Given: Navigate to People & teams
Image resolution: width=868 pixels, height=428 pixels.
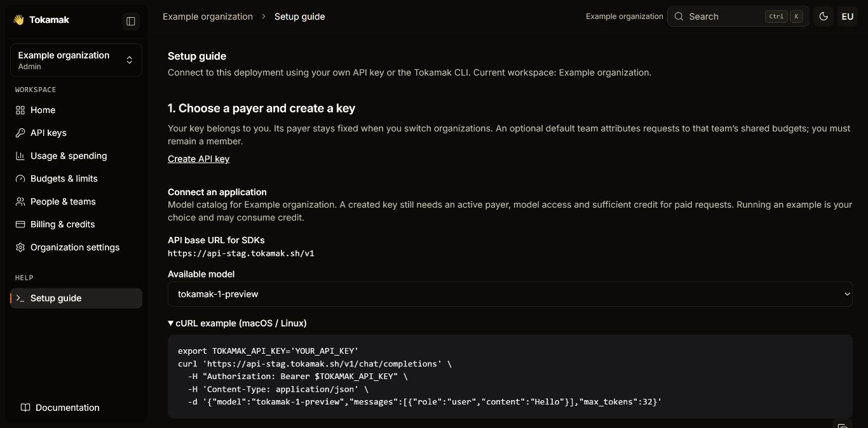Looking at the screenshot, I should [x=76, y=201].
